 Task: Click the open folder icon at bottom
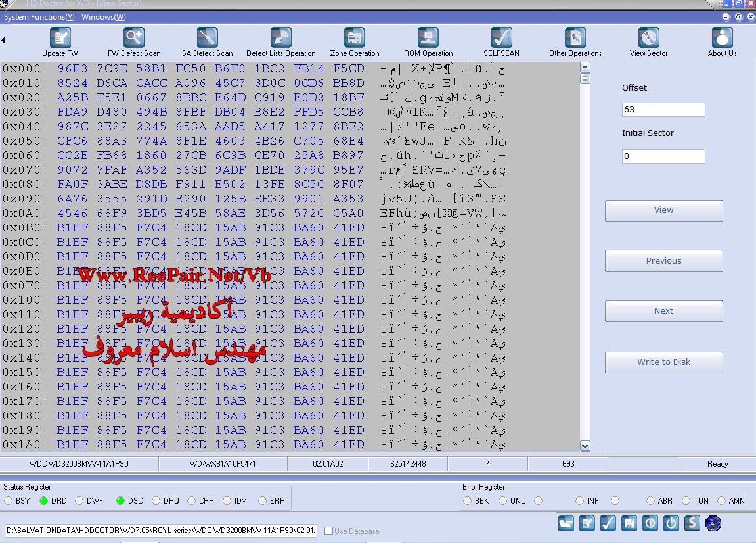pos(566,523)
